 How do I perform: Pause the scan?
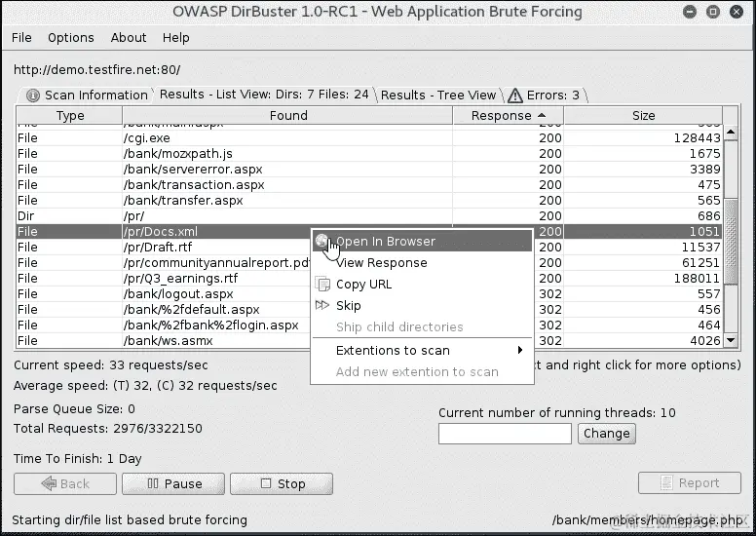(173, 483)
